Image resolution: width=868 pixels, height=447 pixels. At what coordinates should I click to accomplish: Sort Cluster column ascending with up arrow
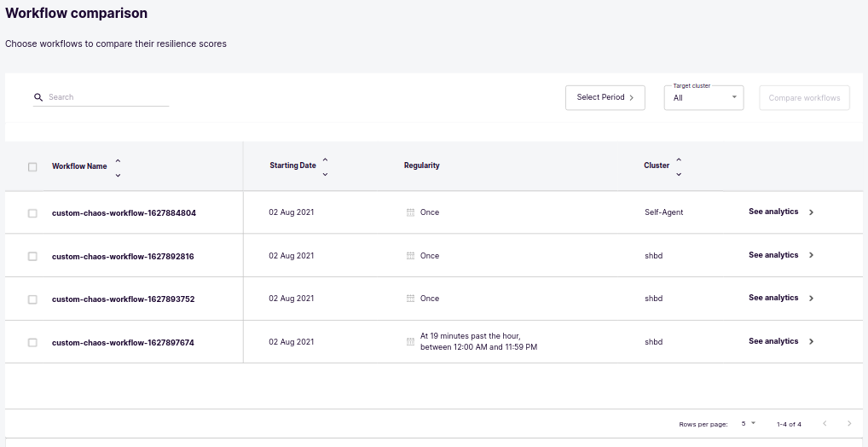click(679, 160)
